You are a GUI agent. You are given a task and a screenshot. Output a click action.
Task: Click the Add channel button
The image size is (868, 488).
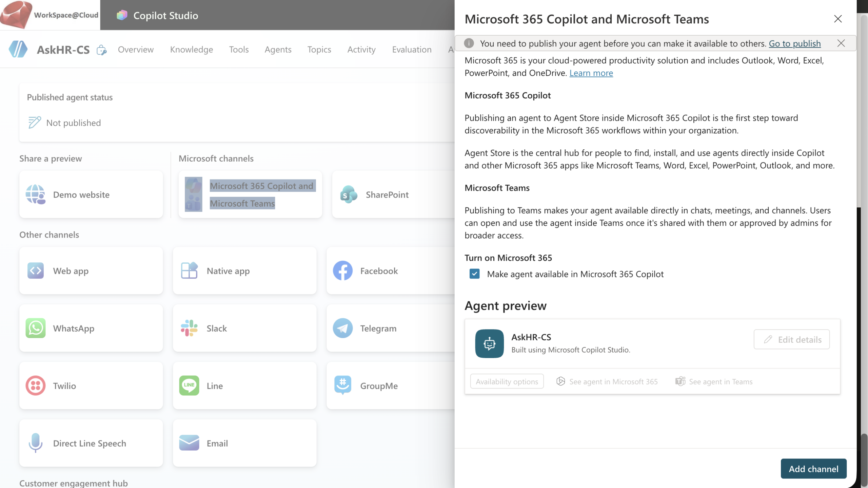813,468
